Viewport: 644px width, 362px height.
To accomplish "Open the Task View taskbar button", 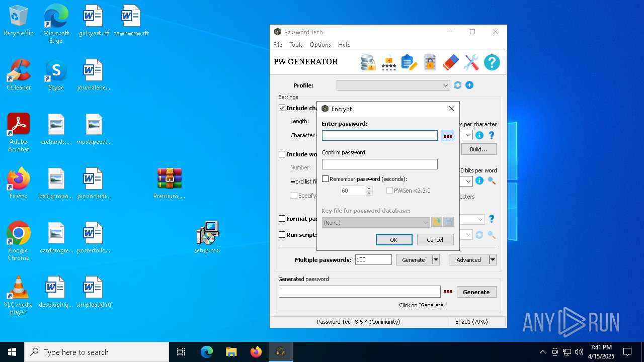I will [x=181, y=352].
